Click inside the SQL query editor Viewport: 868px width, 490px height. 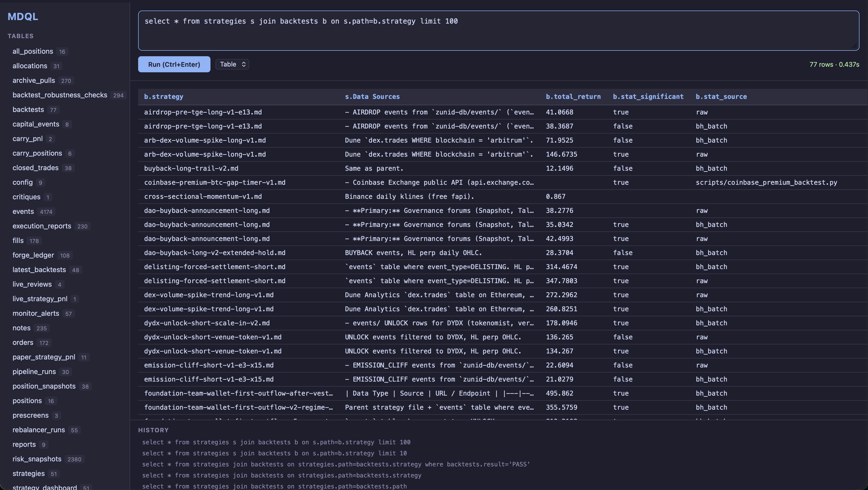click(x=498, y=31)
